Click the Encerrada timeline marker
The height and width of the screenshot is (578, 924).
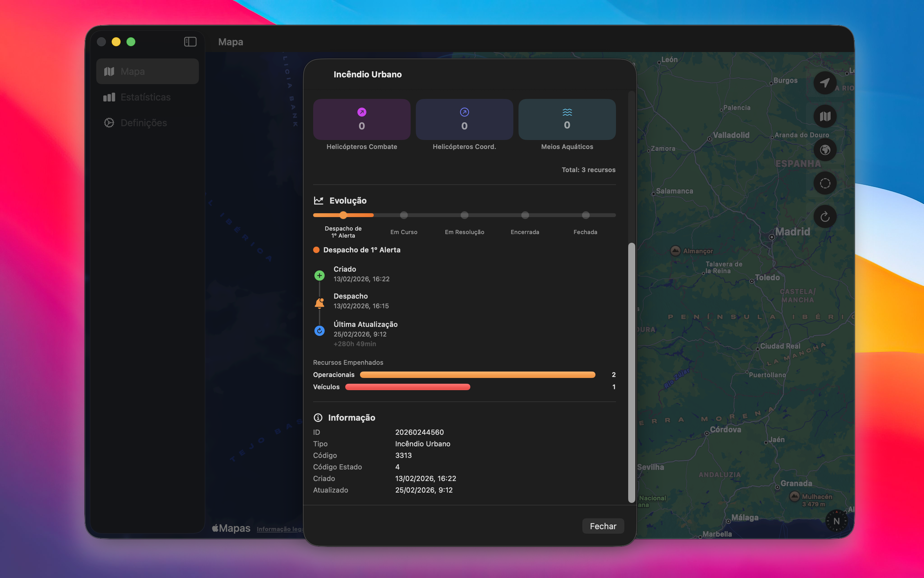point(525,215)
